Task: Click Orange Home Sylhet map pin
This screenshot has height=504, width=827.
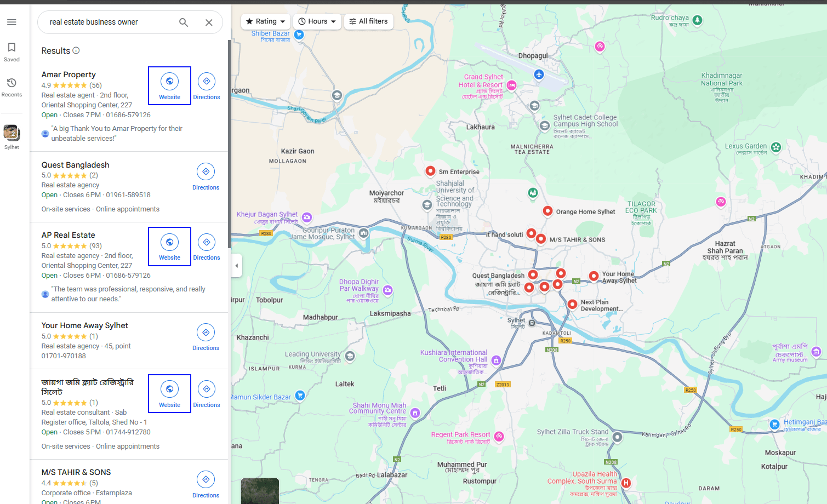Action: 547,211
